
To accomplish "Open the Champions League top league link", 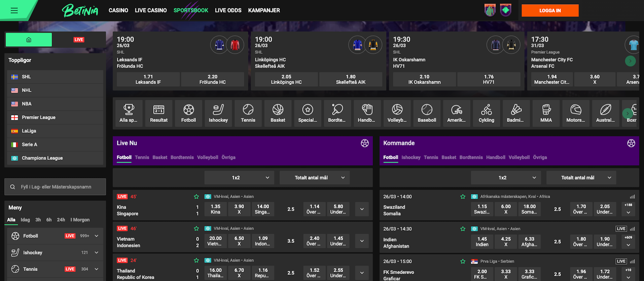I will point(55,158).
